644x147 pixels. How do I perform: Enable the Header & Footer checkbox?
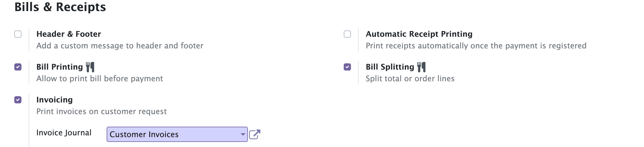click(18, 34)
